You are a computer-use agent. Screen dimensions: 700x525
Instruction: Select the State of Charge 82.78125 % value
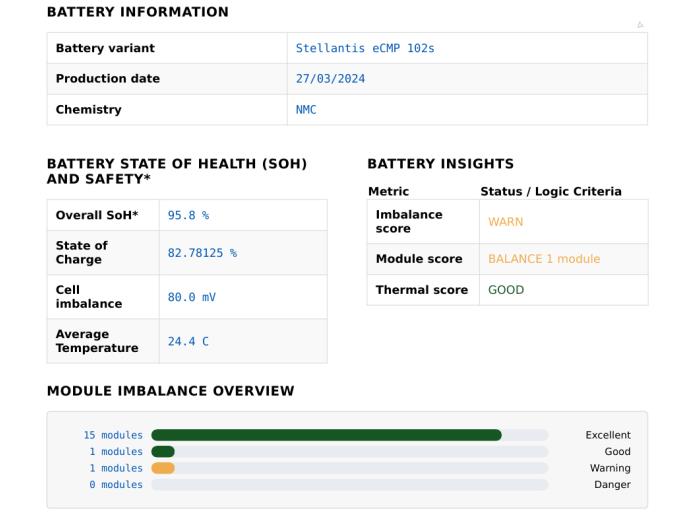202,253
